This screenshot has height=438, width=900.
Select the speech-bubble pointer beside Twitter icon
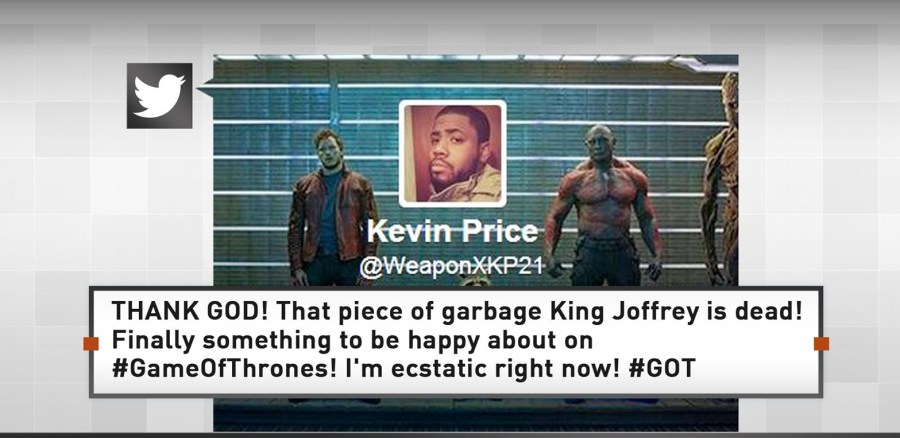204,89
